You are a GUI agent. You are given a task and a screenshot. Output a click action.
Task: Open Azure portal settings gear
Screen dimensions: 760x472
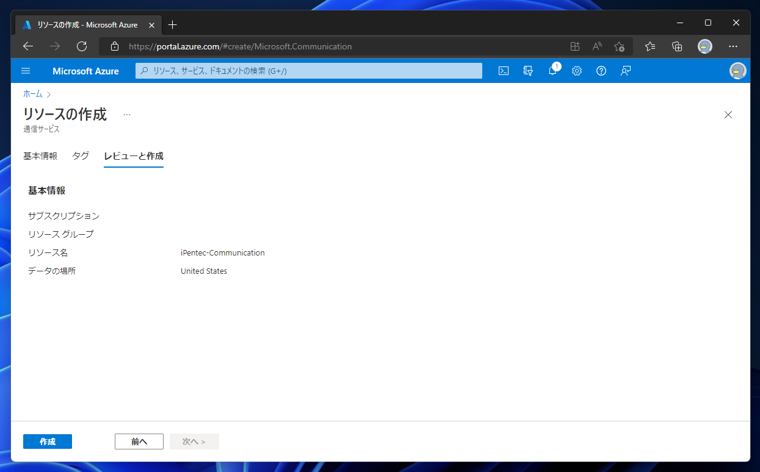pos(576,71)
